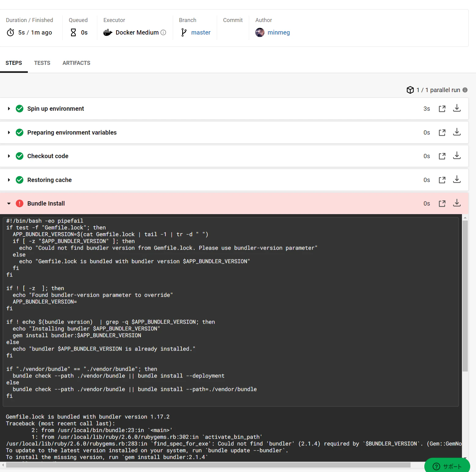The width and height of the screenshot is (476, 472).
Task: Download Checkout code step log
Action: pos(457,155)
